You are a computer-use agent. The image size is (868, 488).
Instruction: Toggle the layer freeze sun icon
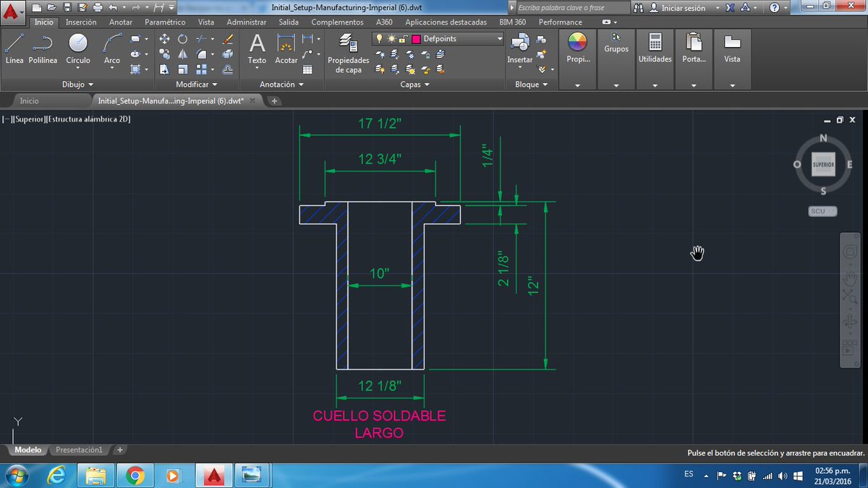pos(391,38)
